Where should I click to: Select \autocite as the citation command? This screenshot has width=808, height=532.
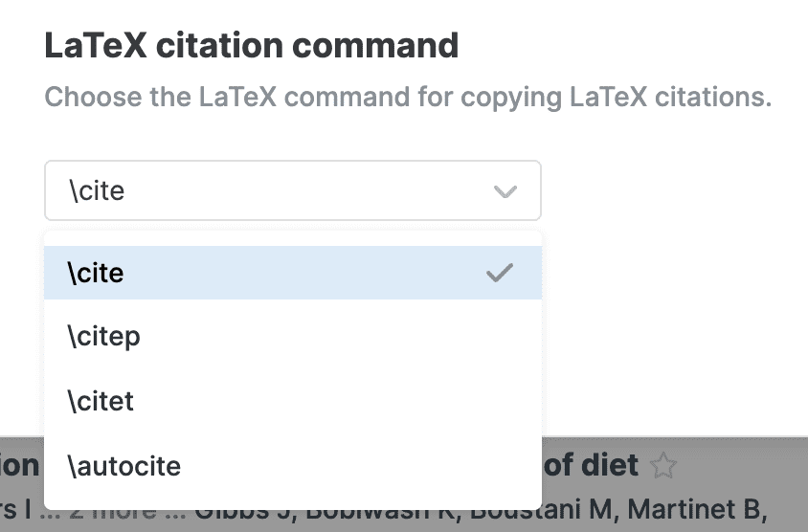[x=123, y=466]
